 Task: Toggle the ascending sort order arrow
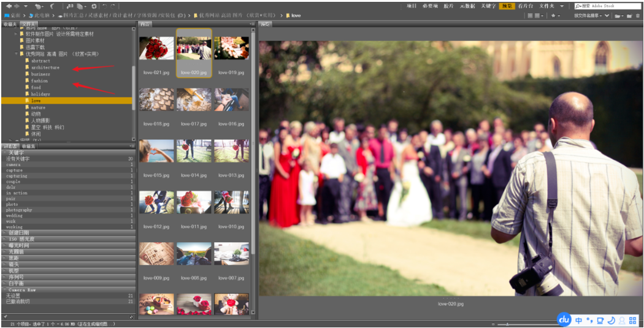click(x=607, y=15)
